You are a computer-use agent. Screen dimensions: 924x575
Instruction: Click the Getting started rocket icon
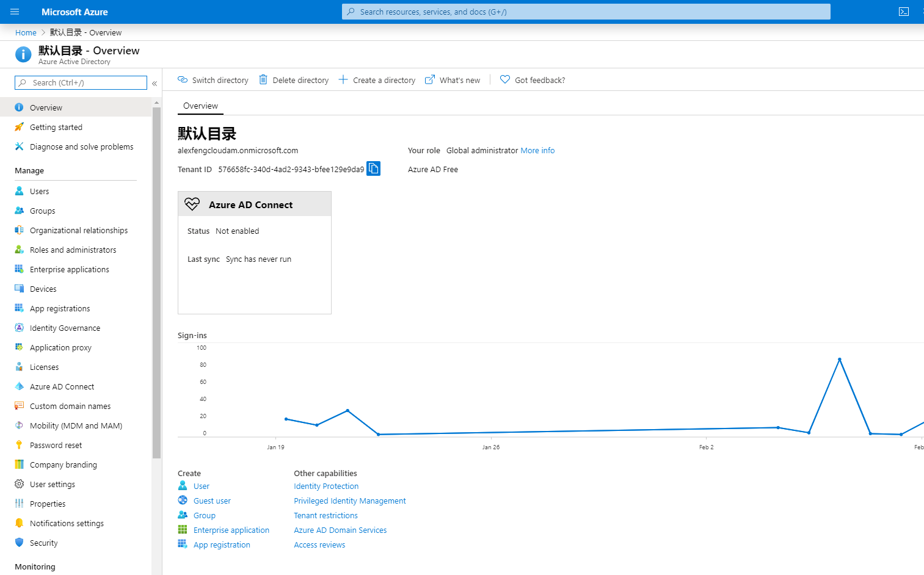tap(19, 127)
